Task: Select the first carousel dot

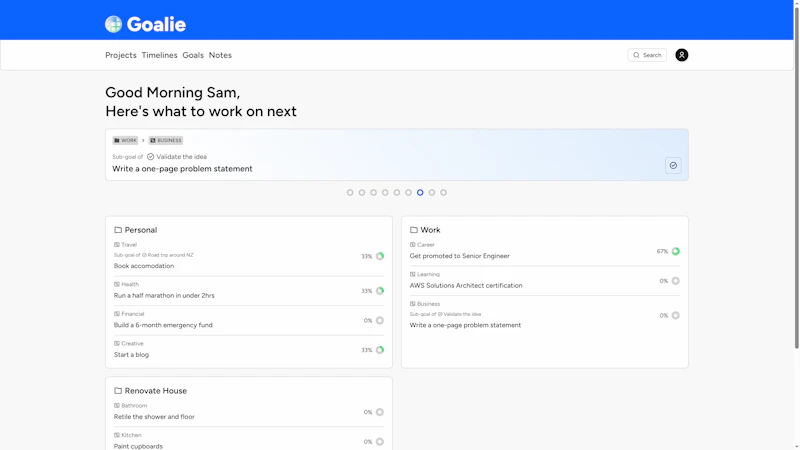Action: coord(350,192)
